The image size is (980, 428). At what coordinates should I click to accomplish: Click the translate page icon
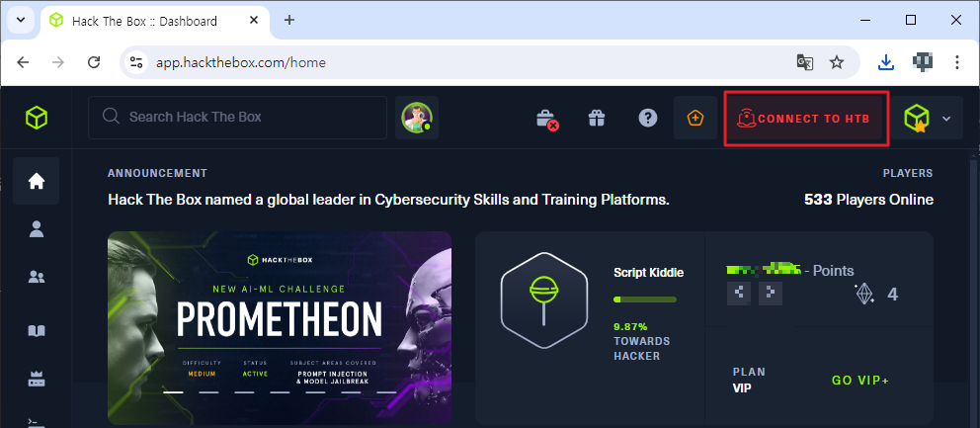(805, 62)
